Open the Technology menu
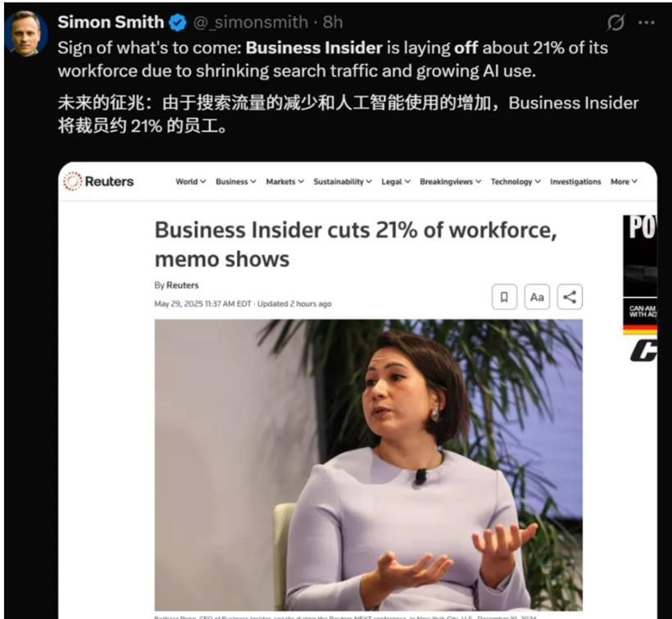The image size is (672, 619). coord(515,182)
